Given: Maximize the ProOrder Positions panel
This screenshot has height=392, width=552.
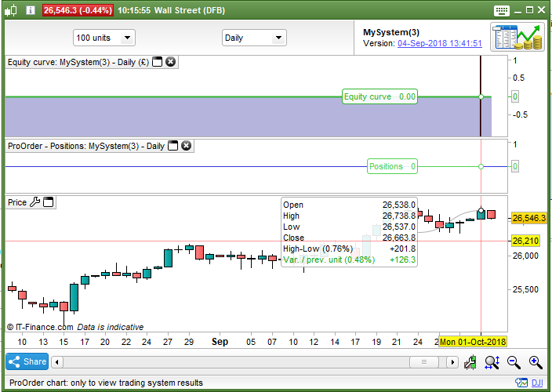Looking at the screenshot, I should coord(172,146).
